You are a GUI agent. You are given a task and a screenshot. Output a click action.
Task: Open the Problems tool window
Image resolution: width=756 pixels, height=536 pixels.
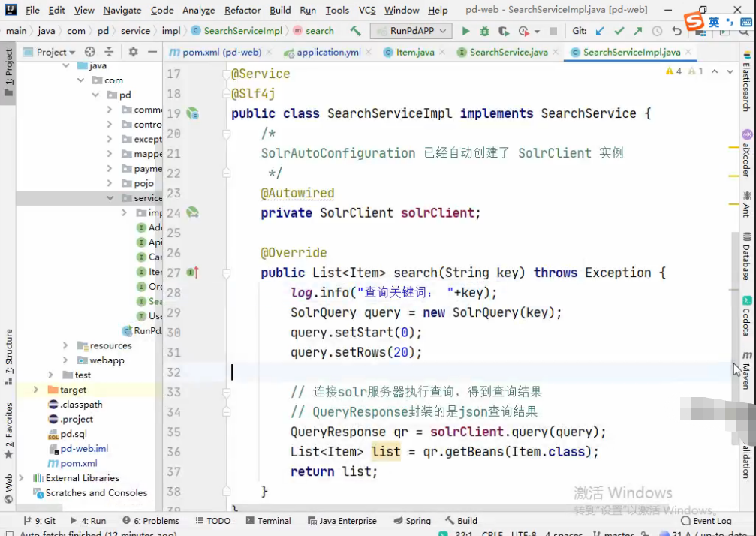tap(150, 521)
